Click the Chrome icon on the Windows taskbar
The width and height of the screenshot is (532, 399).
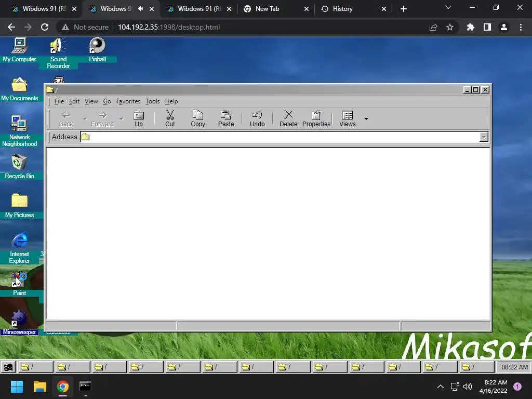coord(62,387)
